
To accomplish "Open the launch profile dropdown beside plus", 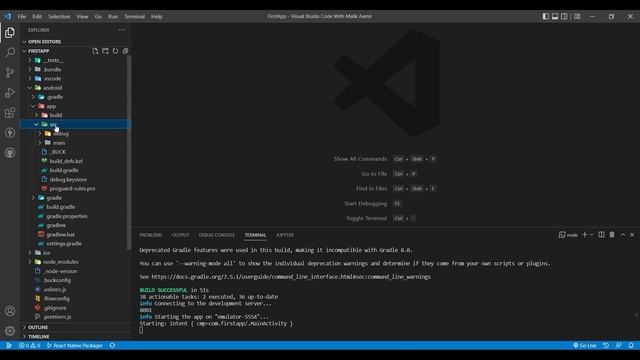I will (591, 235).
